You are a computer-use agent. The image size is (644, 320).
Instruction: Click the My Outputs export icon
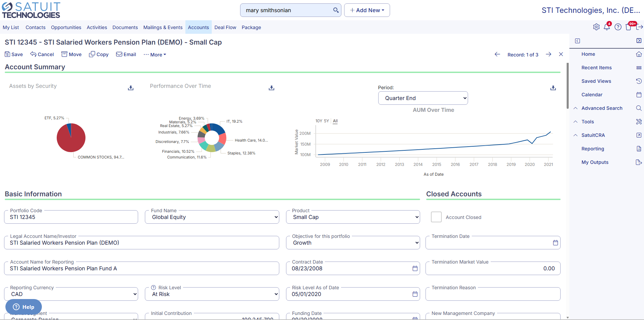pyautogui.click(x=639, y=162)
